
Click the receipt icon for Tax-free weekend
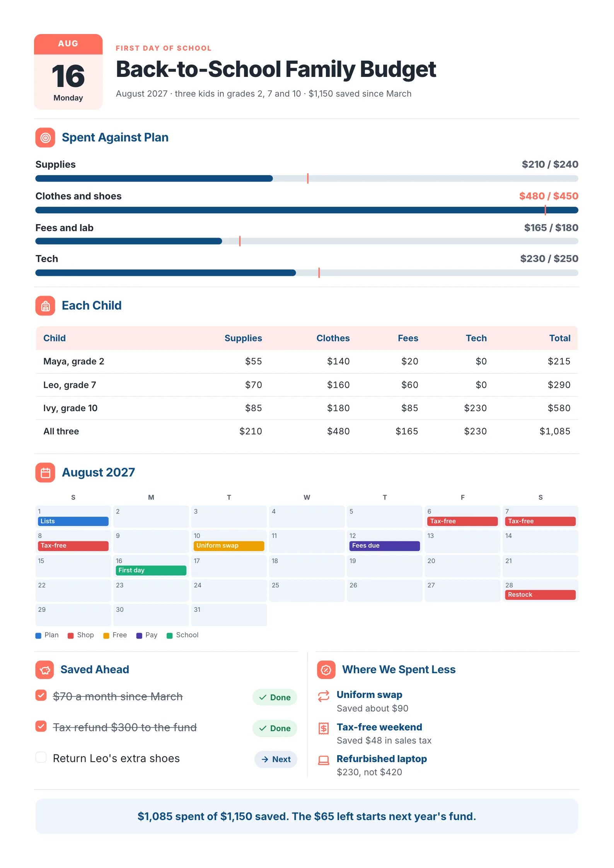coord(324,728)
